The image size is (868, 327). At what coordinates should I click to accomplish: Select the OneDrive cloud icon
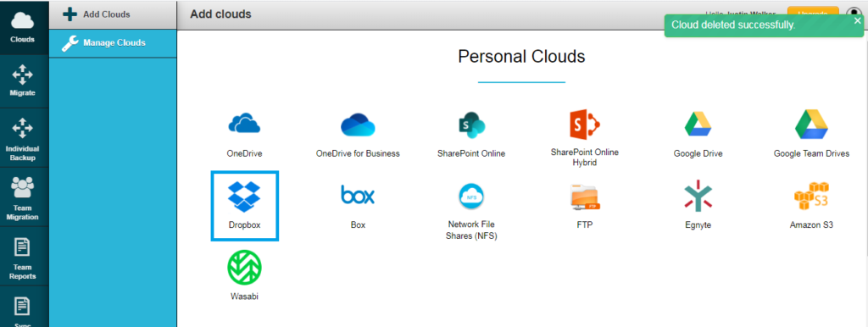pyautogui.click(x=244, y=124)
